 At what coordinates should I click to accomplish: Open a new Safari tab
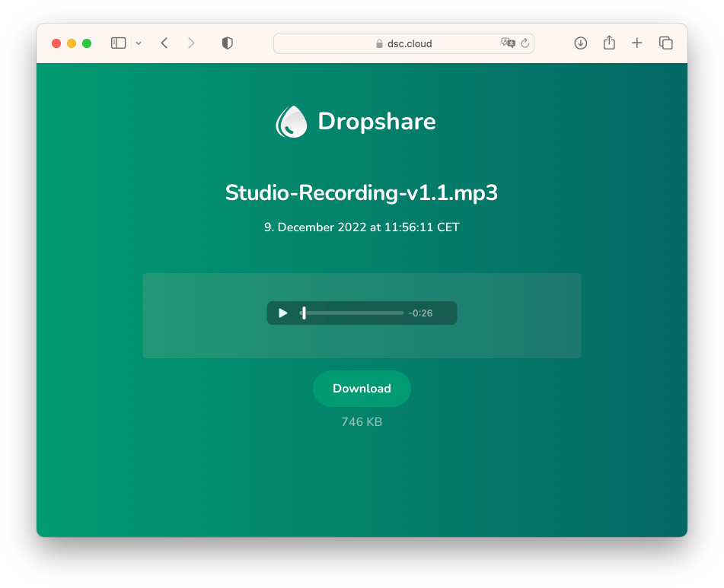(636, 43)
